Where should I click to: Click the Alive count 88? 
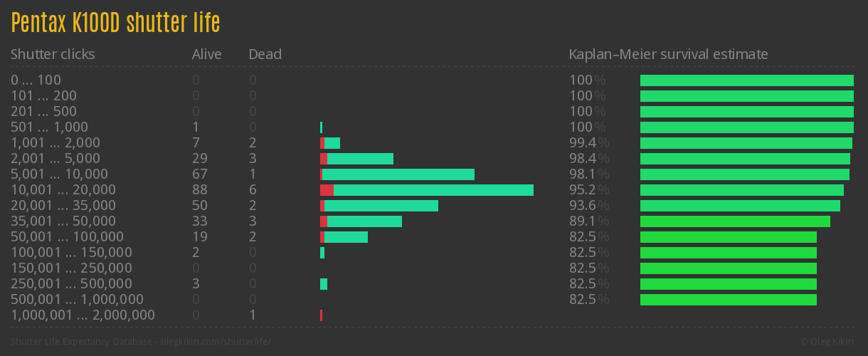click(200, 190)
